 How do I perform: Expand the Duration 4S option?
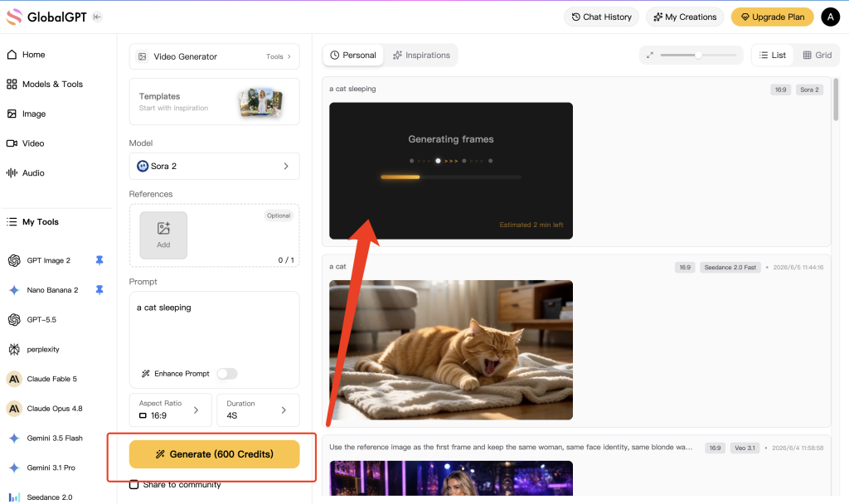[259, 409]
